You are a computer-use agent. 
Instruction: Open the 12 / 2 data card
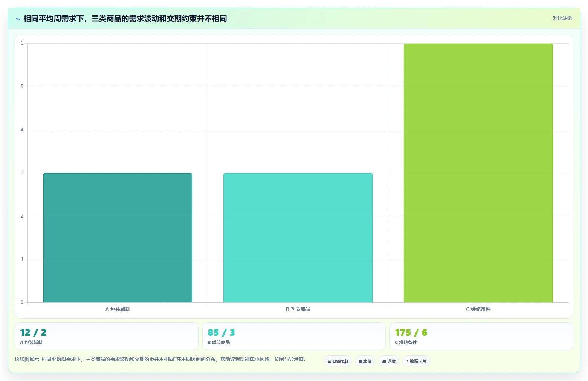[107, 336]
